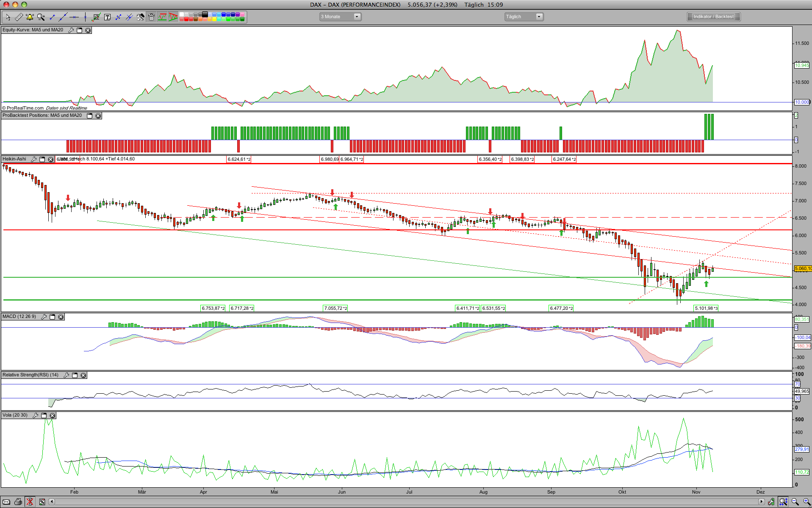
Task: Open settings wrench for Equity-Kurve panel
Action: (71, 30)
